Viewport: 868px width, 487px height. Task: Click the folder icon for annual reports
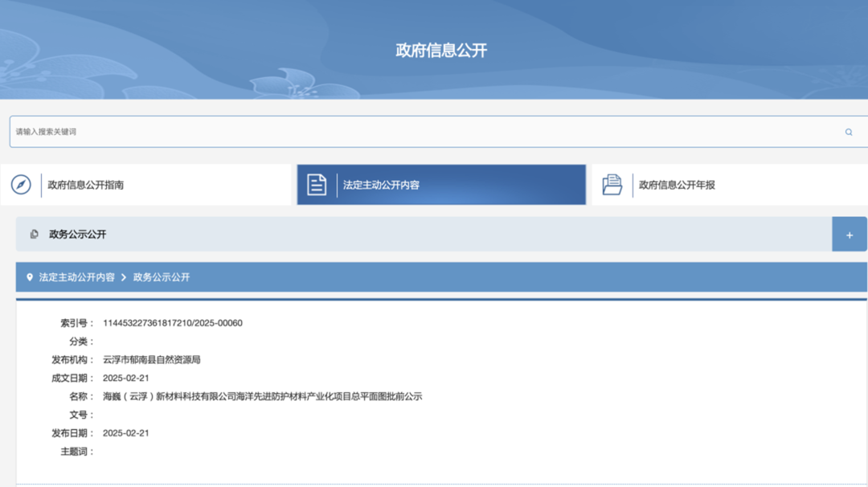(612, 185)
